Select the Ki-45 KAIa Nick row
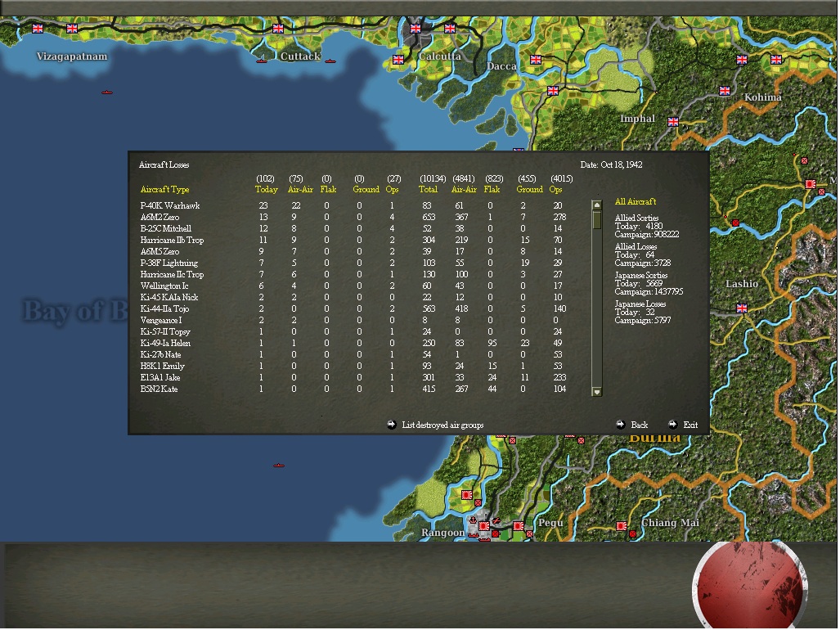 tap(353, 297)
